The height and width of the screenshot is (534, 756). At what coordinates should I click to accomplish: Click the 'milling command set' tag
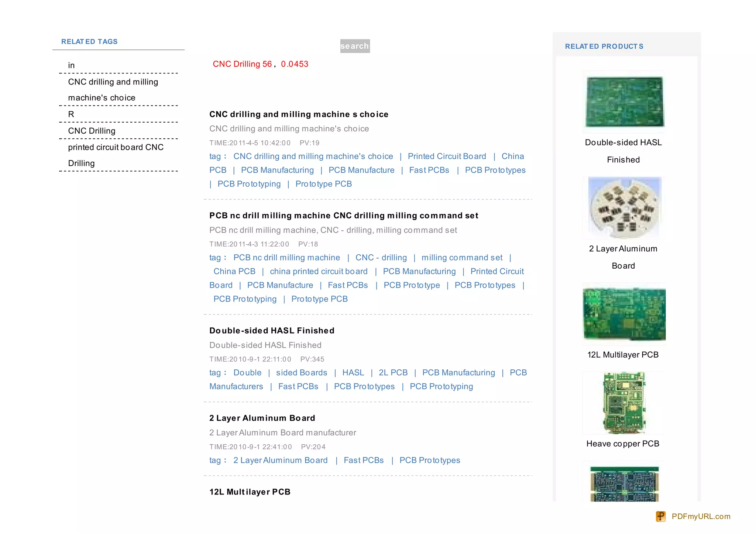pyautogui.click(x=462, y=258)
